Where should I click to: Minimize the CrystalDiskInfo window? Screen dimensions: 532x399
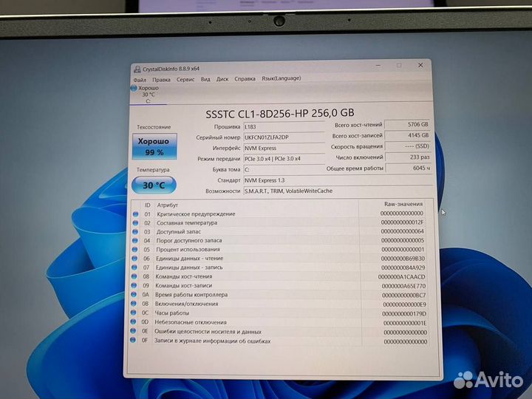[x=378, y=66]
